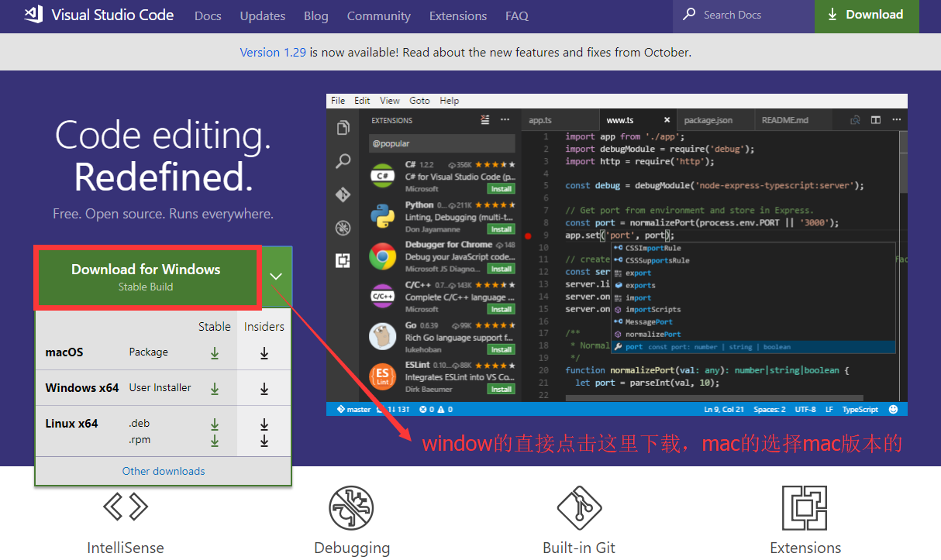The image size is (941, 560).
Task: Switch to the README.md editor tab
Action: point(785,120)
